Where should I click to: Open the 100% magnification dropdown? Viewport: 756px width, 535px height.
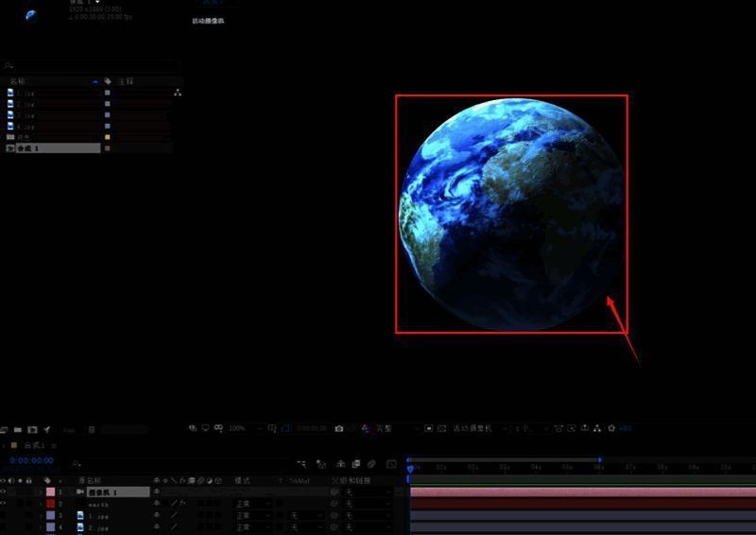(x=240, y=428)
